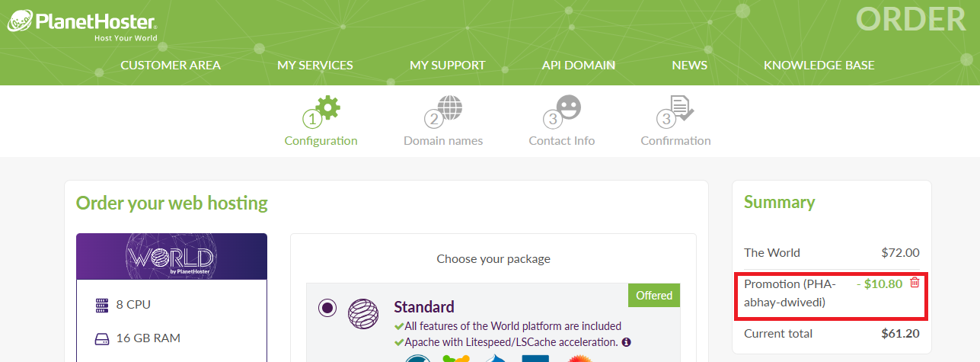Viewport: 980px width, 362px height.
Task: Select the Standard package radio button
Action: pyautogui.click(x=327, y=308)
